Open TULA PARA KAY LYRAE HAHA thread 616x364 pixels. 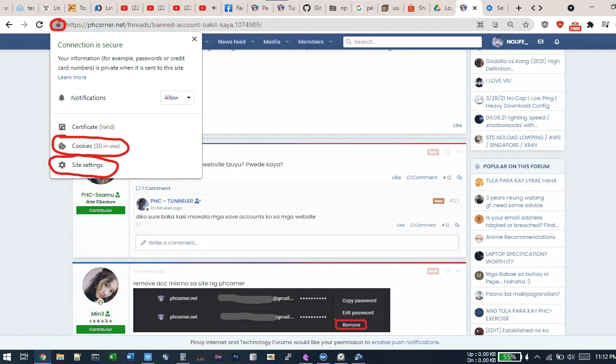pyautogui.click(x=521, y=181)
